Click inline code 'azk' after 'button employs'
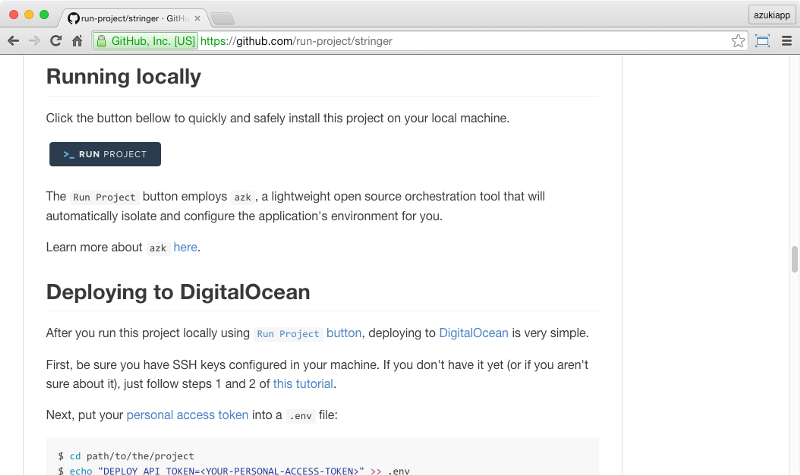The image size is (800, 475). (x=243, y=197)
